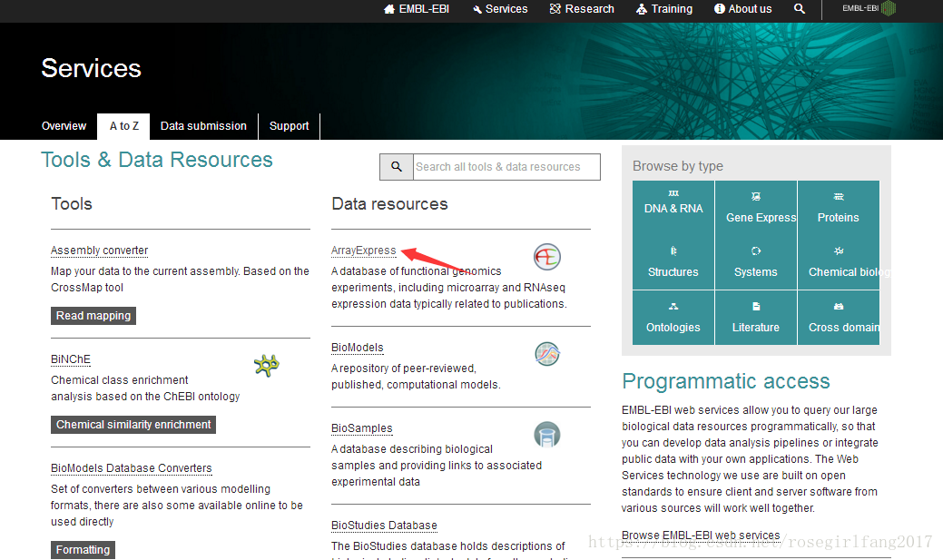Open the Data submission tab
Viewport: 943px width, 560px height.
pos(203,126)
